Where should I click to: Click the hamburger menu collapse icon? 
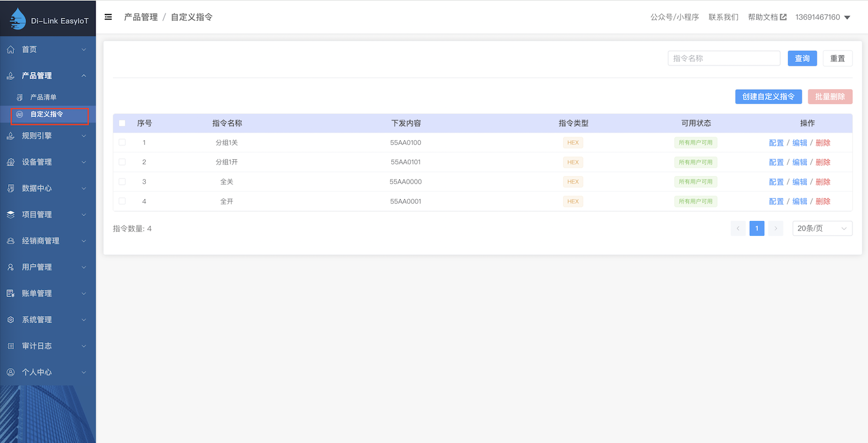tap(108, 17)
